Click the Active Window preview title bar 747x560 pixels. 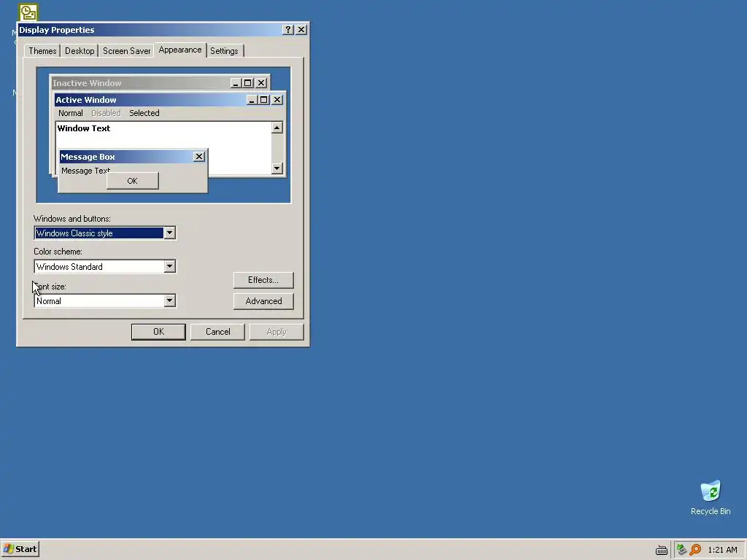click(x=169, y=99)
